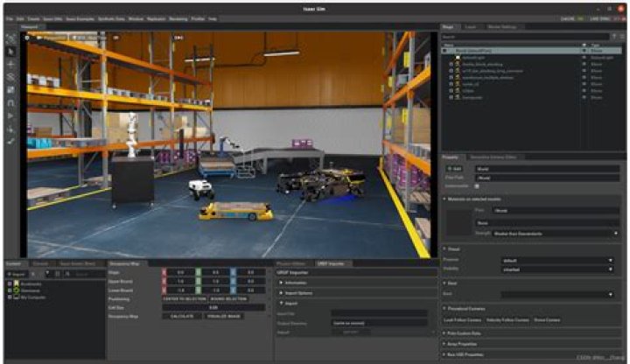The height and width of the screenshot is (364, 630).
Task: Click the My Computer icon in Content tree
Action: pyautogui.click(x=17, y=297)
